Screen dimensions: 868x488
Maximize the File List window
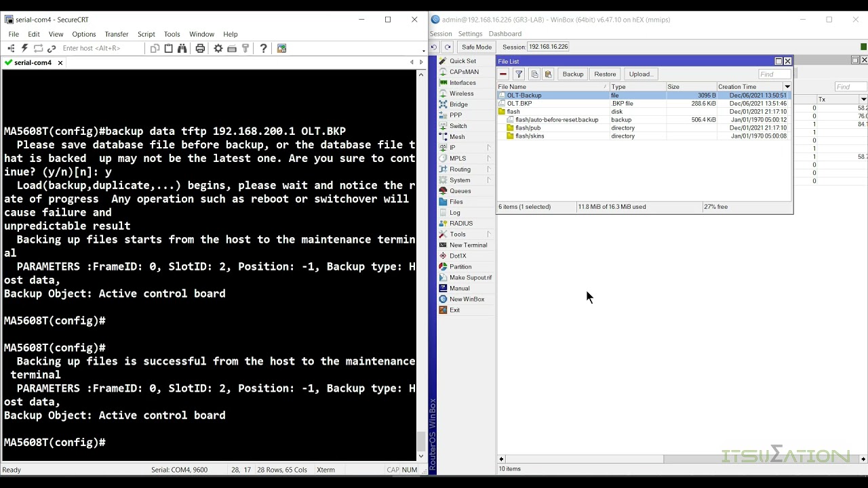click(778, 61)
